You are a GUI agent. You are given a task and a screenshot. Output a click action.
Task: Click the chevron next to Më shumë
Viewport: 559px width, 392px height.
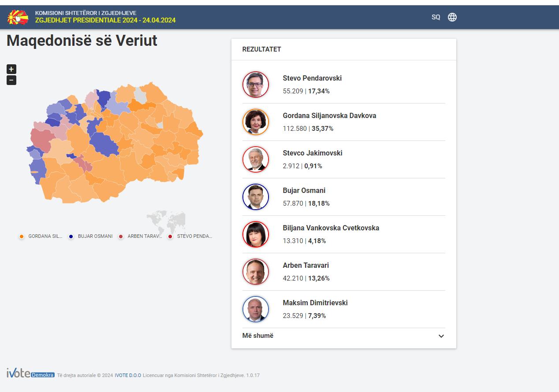pyautogui.click(x=441, y=336)
